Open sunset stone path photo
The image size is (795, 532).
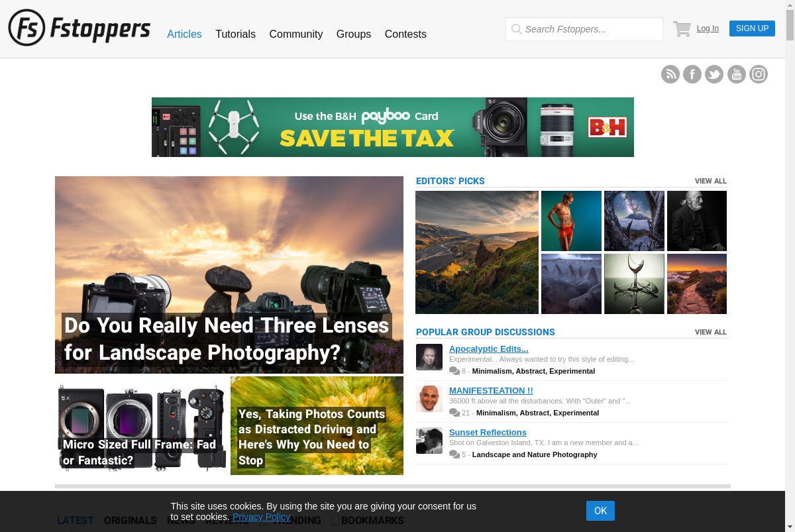click(697, 284)
